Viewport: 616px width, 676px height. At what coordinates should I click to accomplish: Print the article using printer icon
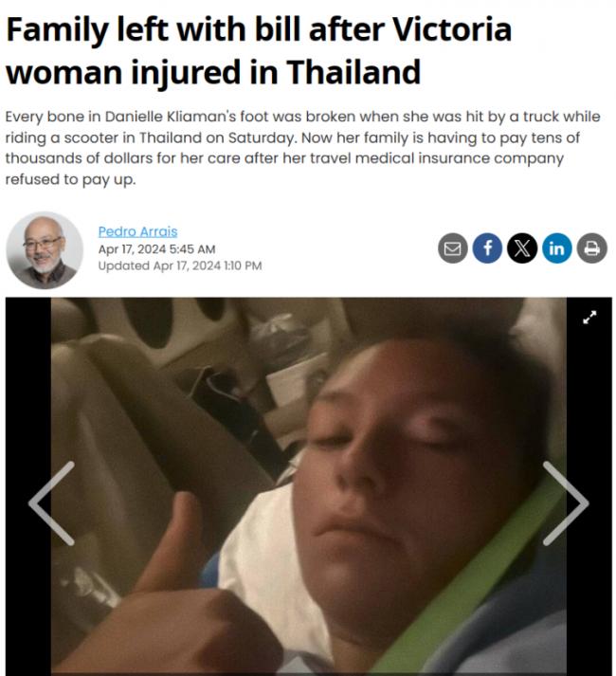pyautogui.click(x=592, y=248)
